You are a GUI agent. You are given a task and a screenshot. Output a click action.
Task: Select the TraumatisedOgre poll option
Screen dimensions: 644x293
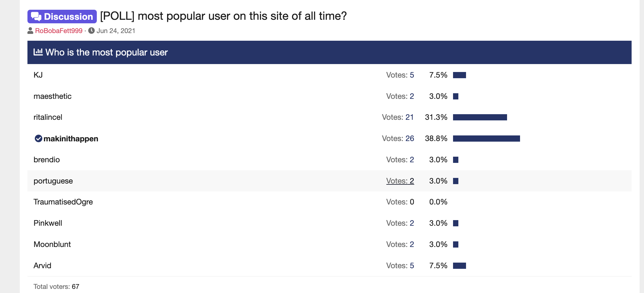(x=63, y=202)
